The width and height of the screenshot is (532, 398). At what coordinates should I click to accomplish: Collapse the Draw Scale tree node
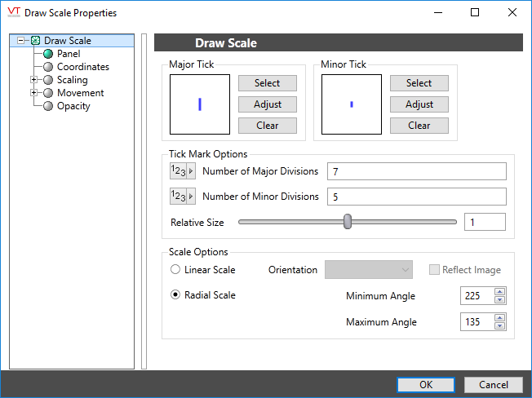[21, 41]
